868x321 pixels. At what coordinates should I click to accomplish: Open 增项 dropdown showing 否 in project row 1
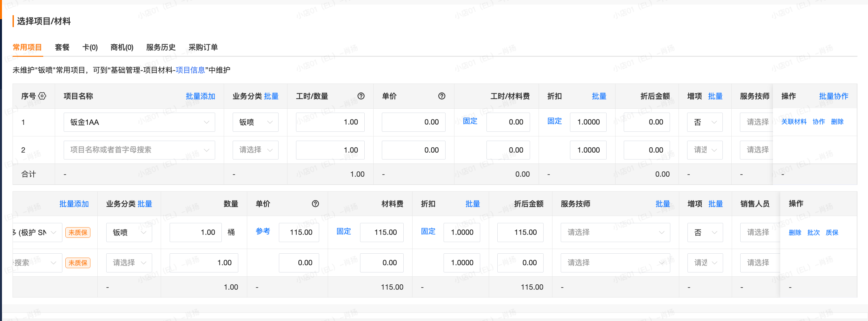coord(704,122)
